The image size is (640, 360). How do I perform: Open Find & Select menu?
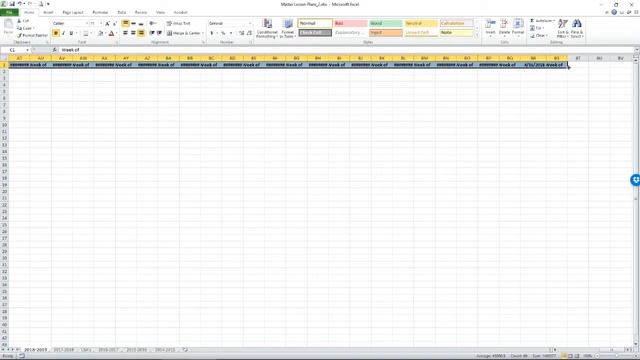point(577,28)
